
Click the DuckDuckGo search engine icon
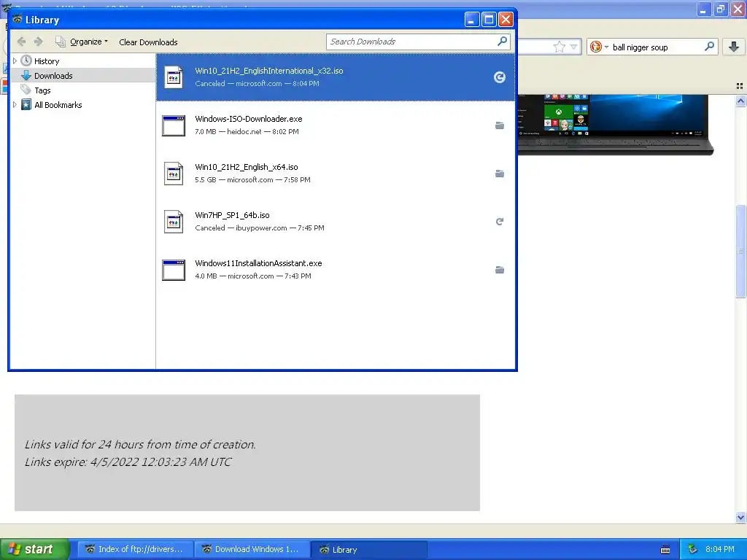point(595,47)
